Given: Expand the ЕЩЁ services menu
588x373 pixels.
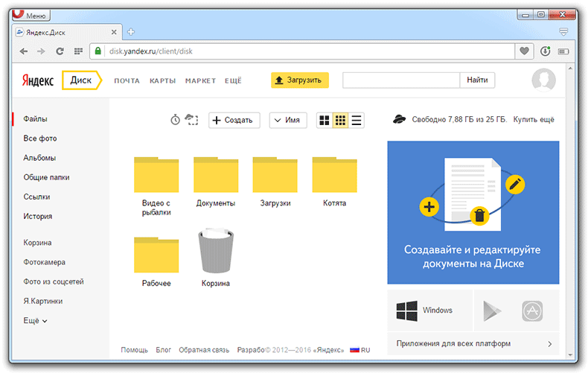Looking at the screenshot, I should [233, 80].
